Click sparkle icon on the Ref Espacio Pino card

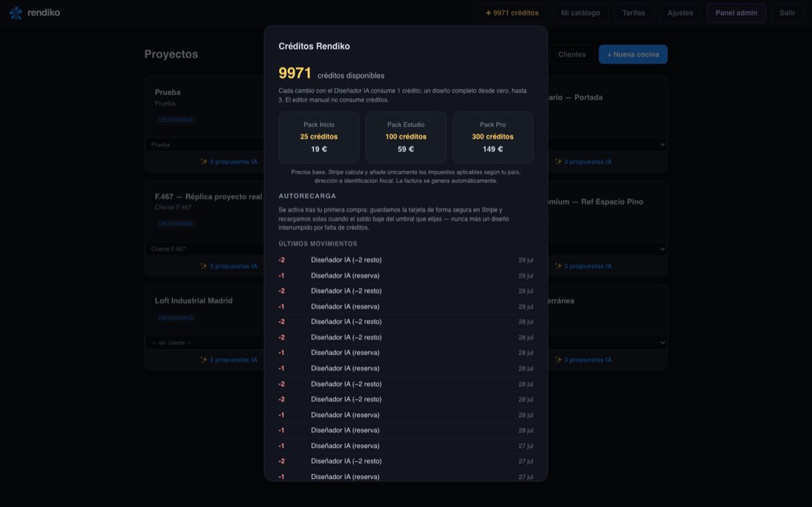point(558,266)
